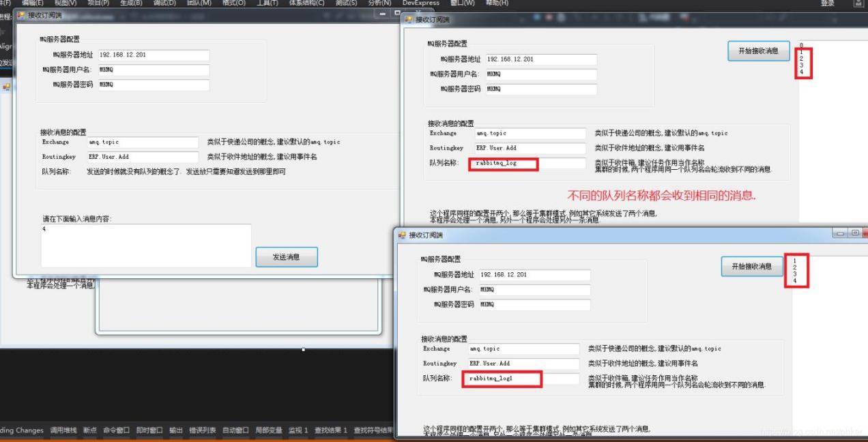Click the 开始接收消息 button on the top-right window
The image size is (868, 442).
[x=757, y=50]
